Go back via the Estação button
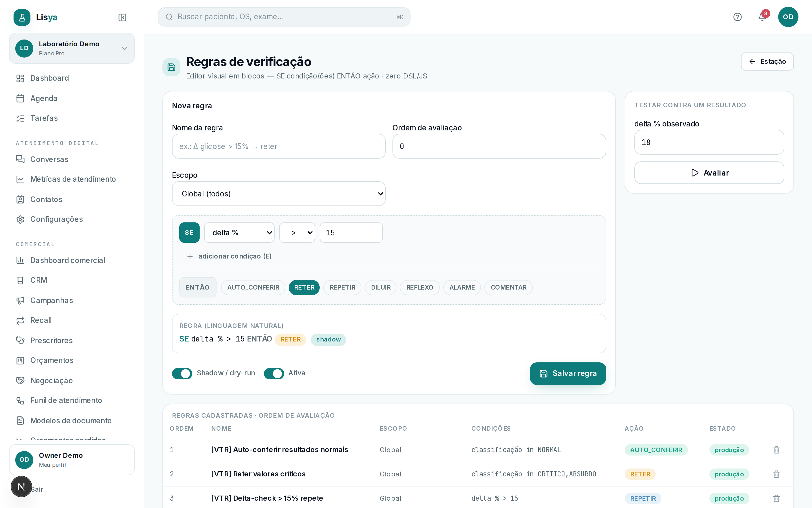The image size is (812, 508). click(767, 62)
